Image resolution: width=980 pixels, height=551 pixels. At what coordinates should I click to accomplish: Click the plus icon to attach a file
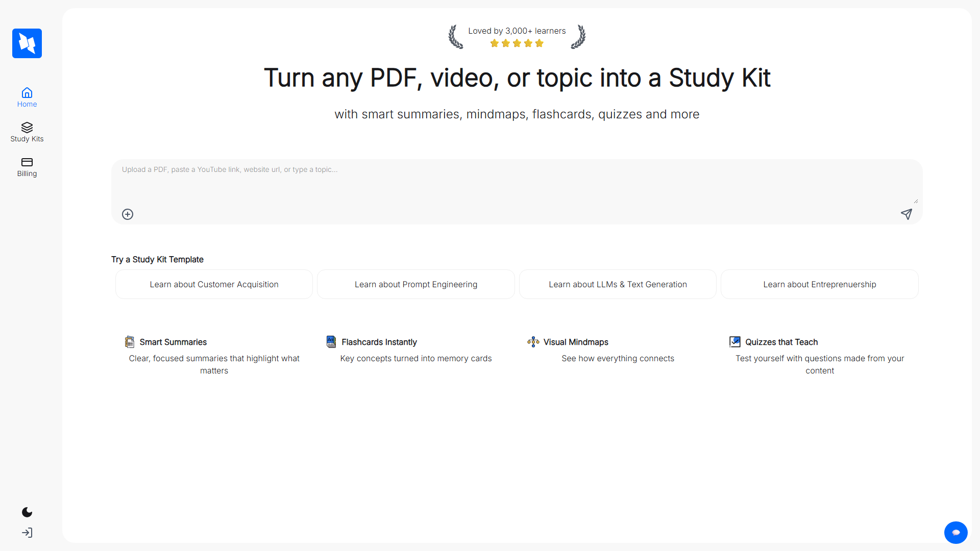(x=127, y=214)
